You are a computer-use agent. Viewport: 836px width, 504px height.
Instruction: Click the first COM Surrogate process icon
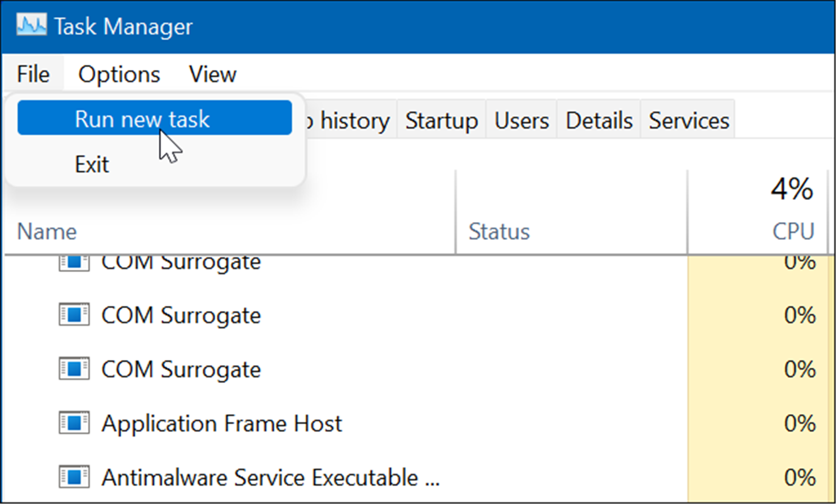[x=74, y=261]
